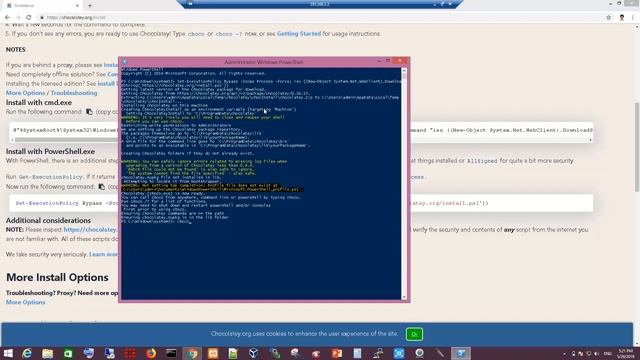The height and width of the screenshot is (360, 640).
Task: Open File Explorer from taskbar
Action: [47, 353]
